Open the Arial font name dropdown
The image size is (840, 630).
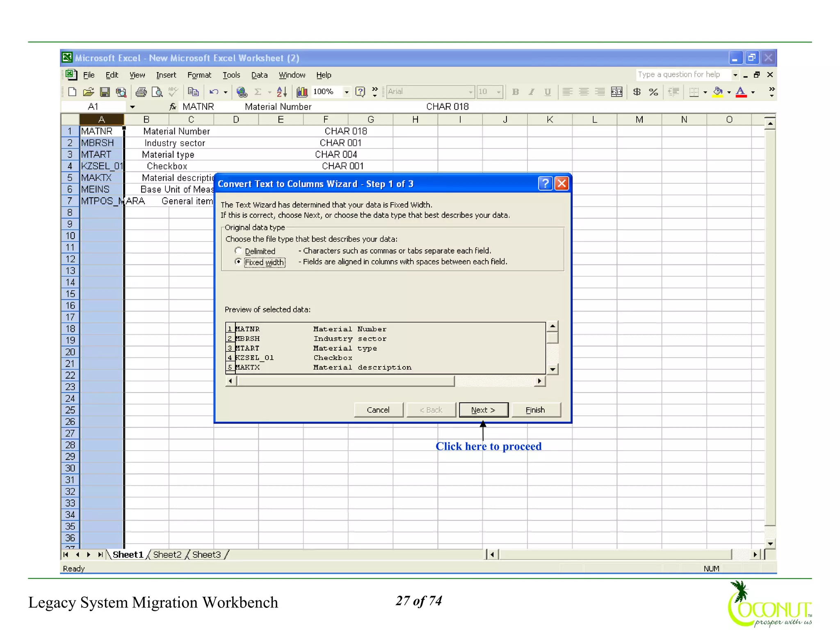pyautogui.click(x=470, y=92)
